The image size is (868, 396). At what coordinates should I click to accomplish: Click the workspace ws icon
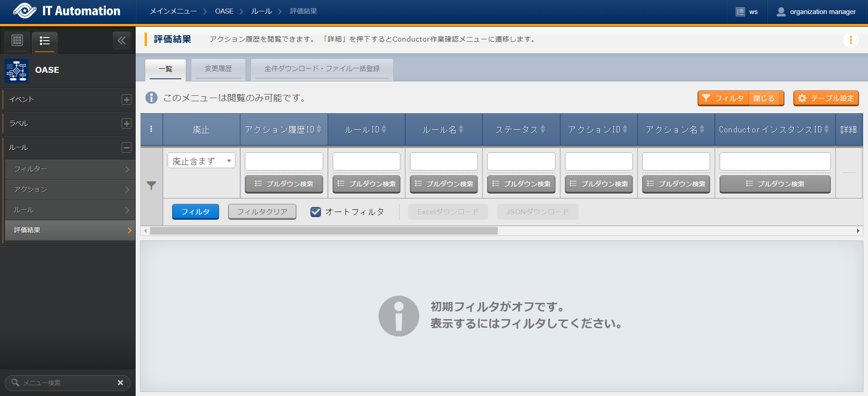740,12
